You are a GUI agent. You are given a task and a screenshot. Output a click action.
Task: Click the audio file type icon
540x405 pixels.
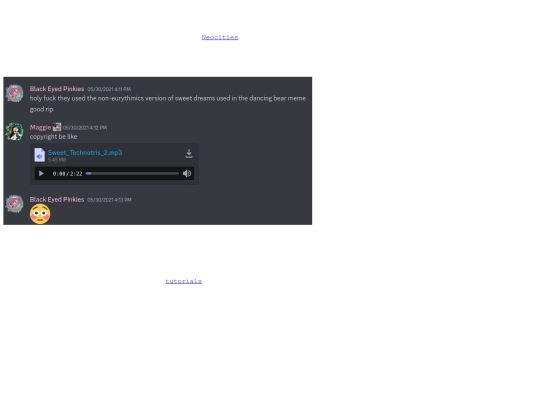tap(40, 155)
